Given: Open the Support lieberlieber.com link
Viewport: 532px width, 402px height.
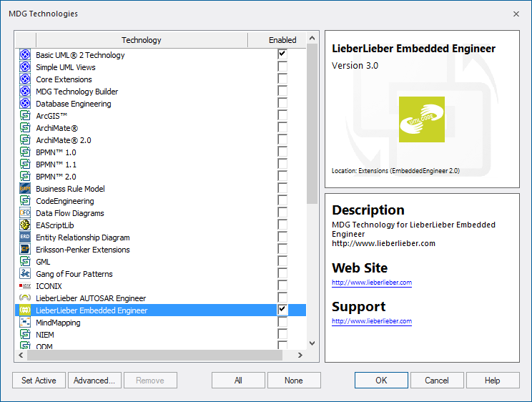Looking at the screenshot, I should pyautogui.click(x=372, y=321).
